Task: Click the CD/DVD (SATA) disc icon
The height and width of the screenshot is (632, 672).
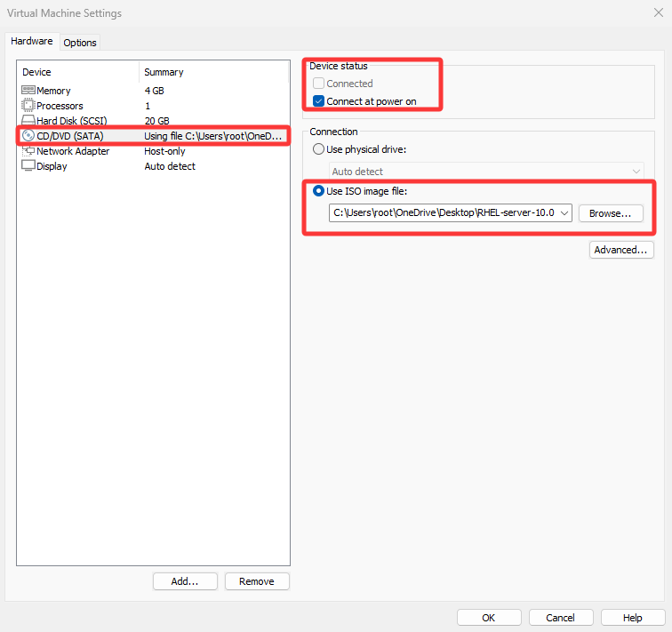Action: [28, 136]
